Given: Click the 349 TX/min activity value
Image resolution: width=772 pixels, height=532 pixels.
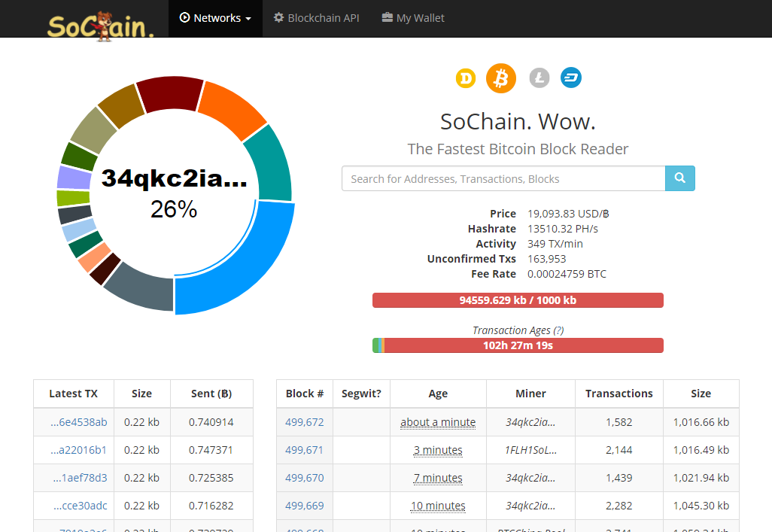Looking at the screenshot, I should 555,244.
